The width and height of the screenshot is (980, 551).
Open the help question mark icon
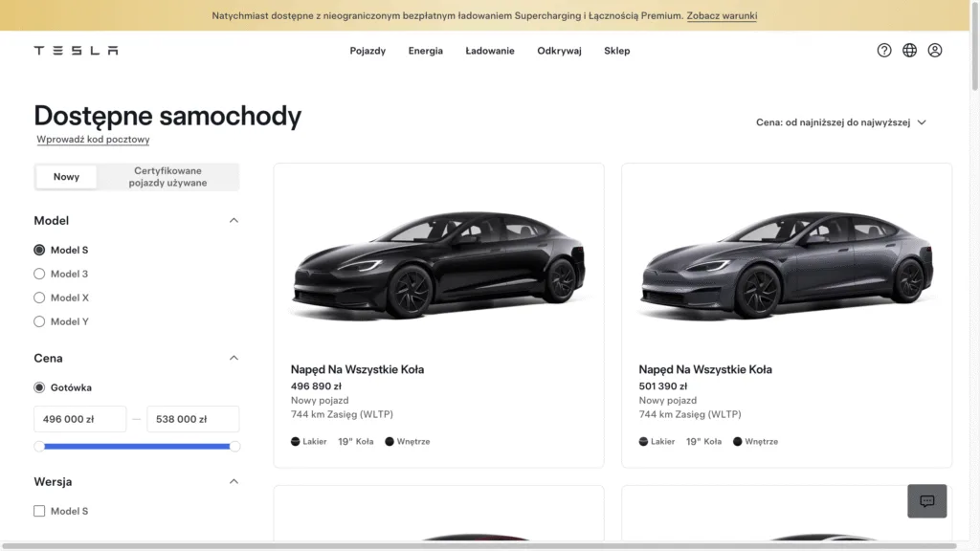[x=884, y=51]
